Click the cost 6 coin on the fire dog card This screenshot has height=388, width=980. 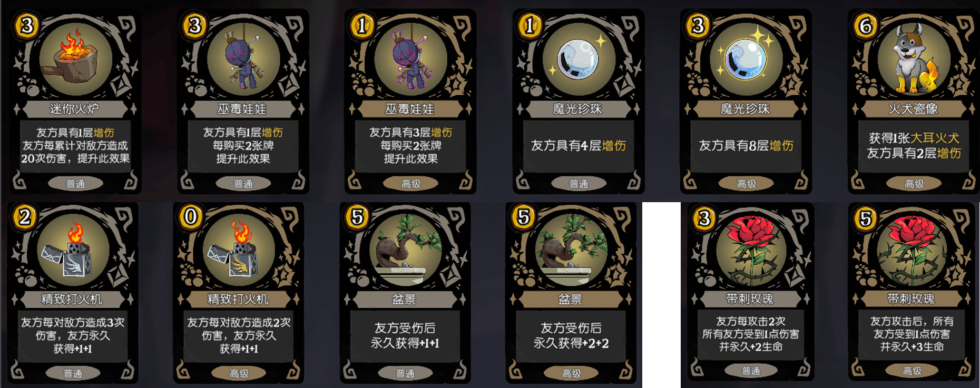pyautogui.click(x=866, y=25)
